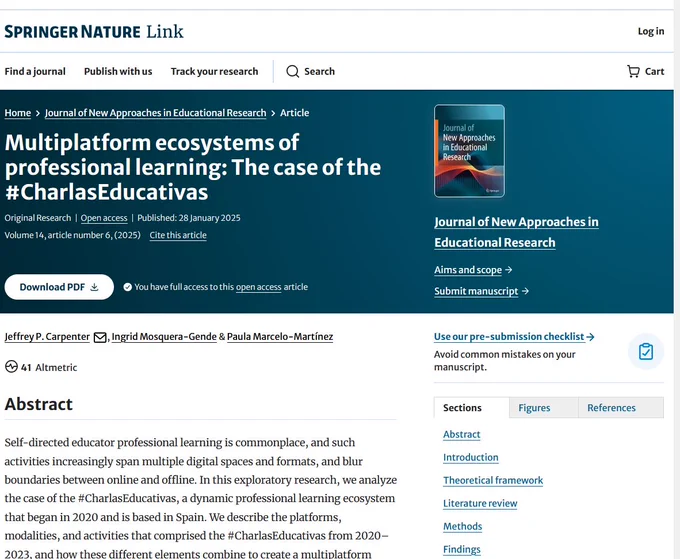
Task: Go to Home in the breadcrumb
Action: tap(18, 113)
